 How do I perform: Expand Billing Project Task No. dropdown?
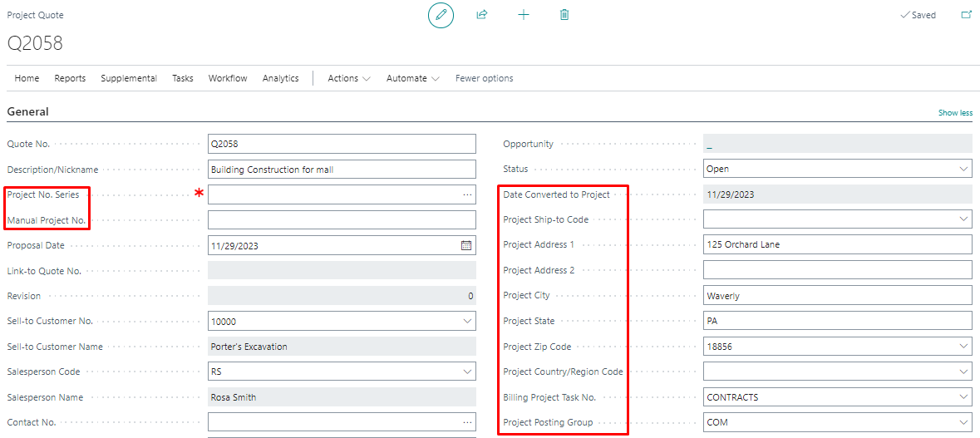(963, 397)
